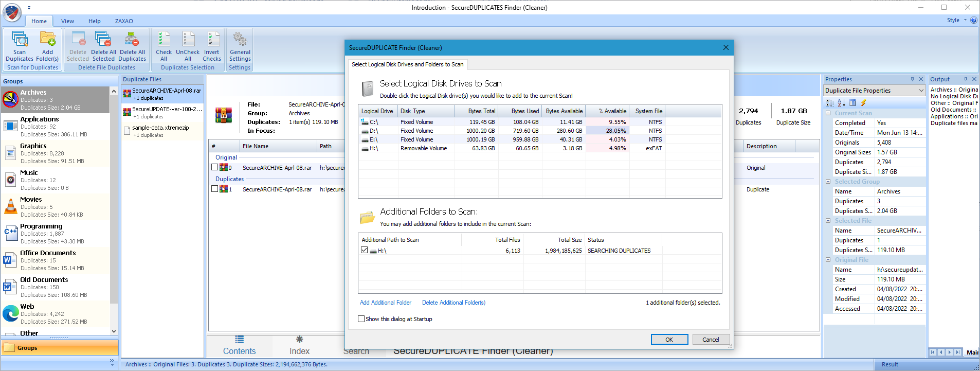Screen dimensions: 980x371
Task: Click the File Name column header
Action: pyautogui.click(x=278, y=146)
